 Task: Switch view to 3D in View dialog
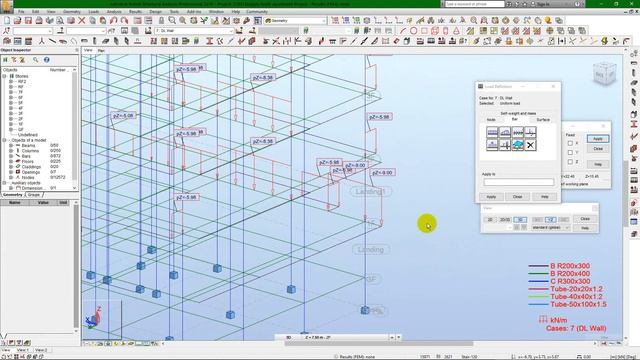point(520,220)
